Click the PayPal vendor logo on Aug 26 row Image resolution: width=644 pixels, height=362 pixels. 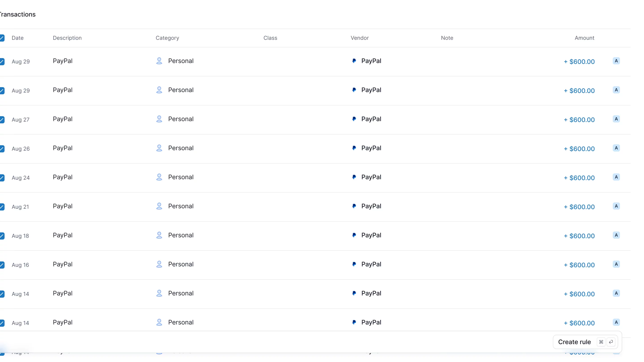[354, 148]
